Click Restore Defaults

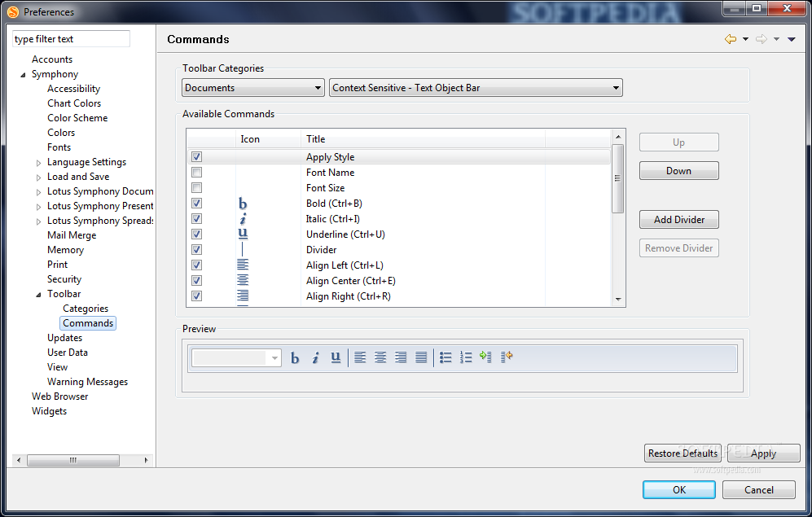click(x=683, y=453)
